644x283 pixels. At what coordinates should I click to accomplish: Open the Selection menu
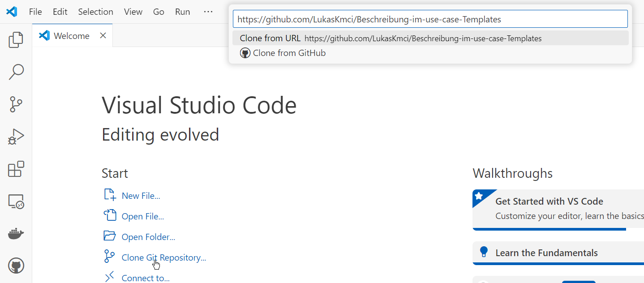(95, 12)
